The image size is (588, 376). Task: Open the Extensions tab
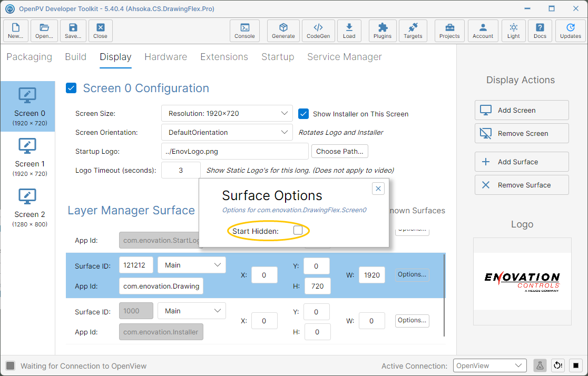[224, 56]
